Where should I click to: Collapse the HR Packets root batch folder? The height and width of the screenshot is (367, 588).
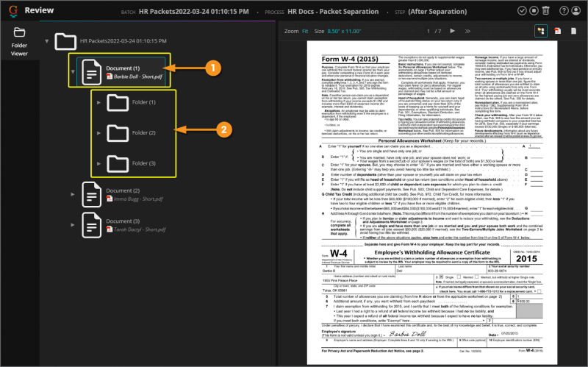(47, 41)
